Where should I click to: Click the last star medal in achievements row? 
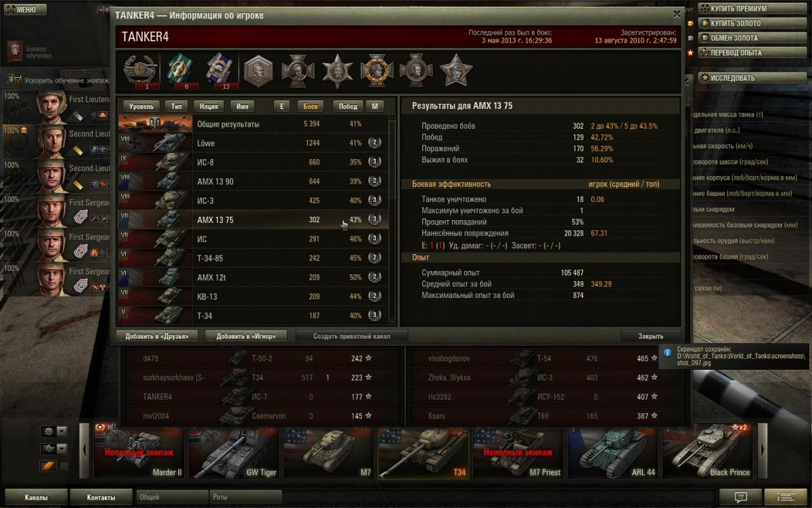[x=456, y=70]
